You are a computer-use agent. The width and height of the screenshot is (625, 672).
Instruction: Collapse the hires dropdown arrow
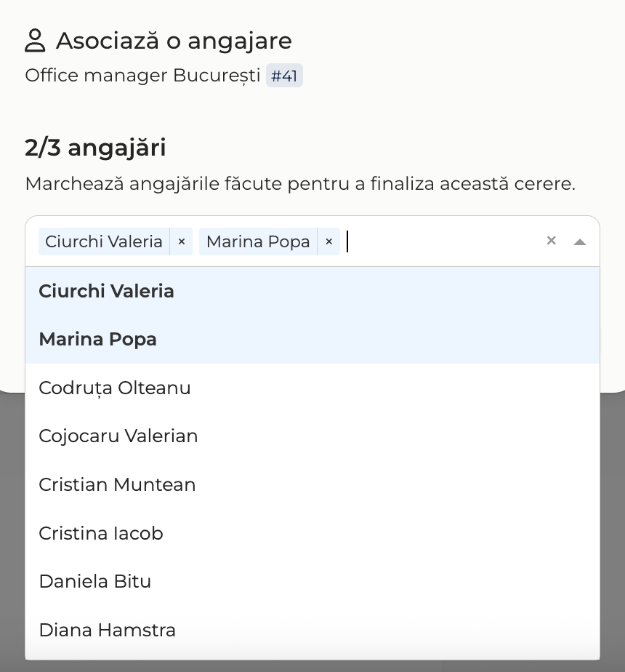click(x=580, y=241)
